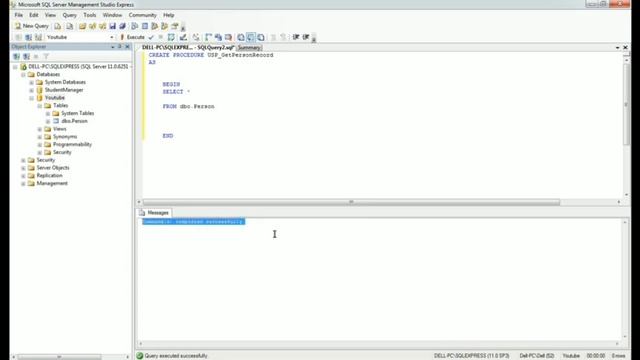The image size is (640, 360).
Task: Toggle SQLCMD Mode in toolbar
Action: pyautogui.click(x=229, y=37)
